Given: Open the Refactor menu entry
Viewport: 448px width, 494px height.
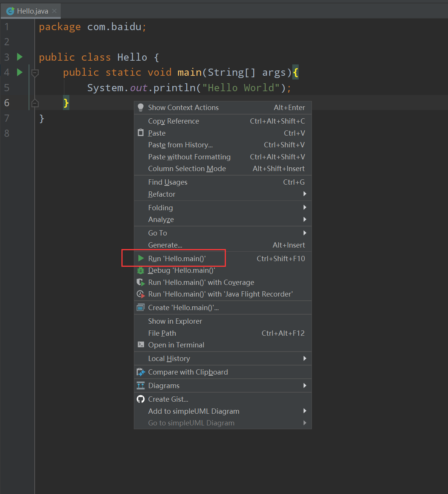Looking at the screenshot, I should pyautogui.click(x=222, y=194).
